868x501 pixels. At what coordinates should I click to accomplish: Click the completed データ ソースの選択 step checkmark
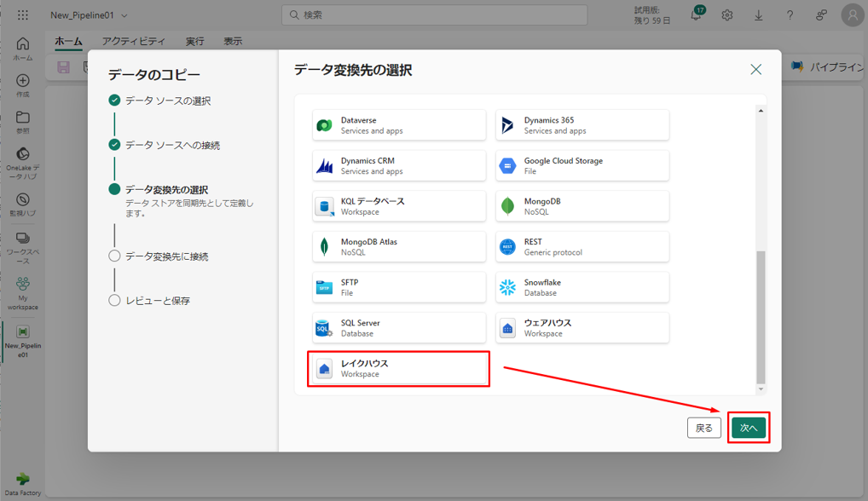pos(114,101)
